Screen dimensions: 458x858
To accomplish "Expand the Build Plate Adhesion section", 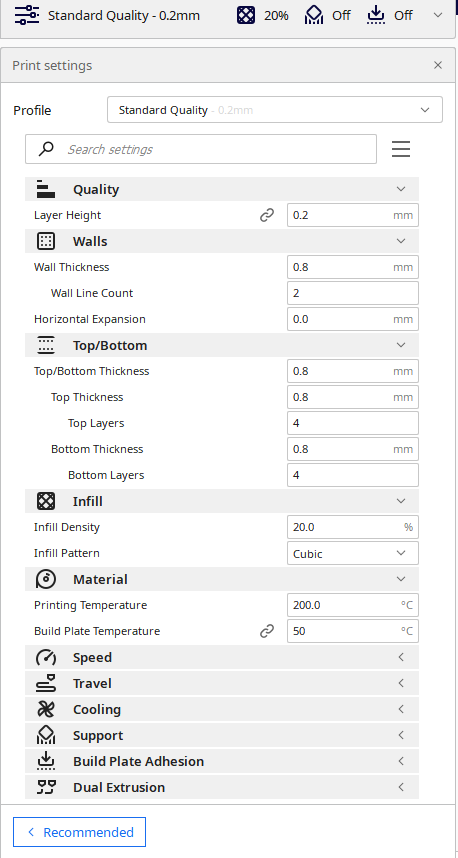I will [x=222, y=762].
